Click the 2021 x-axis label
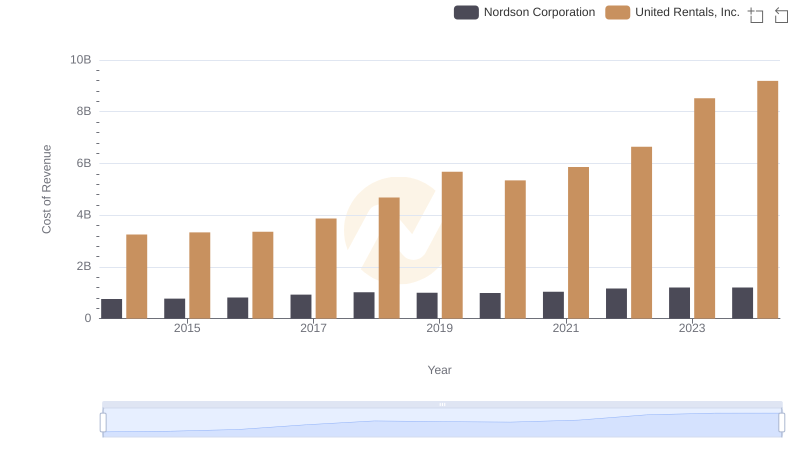The height and width of the screenshot is (461, 800). (566, 328)
